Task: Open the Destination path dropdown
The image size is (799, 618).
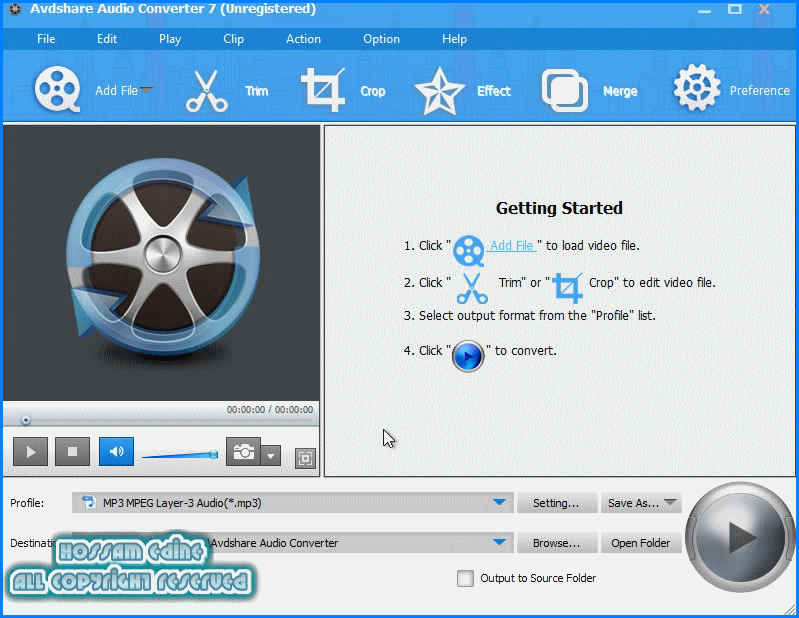Action: coord(499,542)
